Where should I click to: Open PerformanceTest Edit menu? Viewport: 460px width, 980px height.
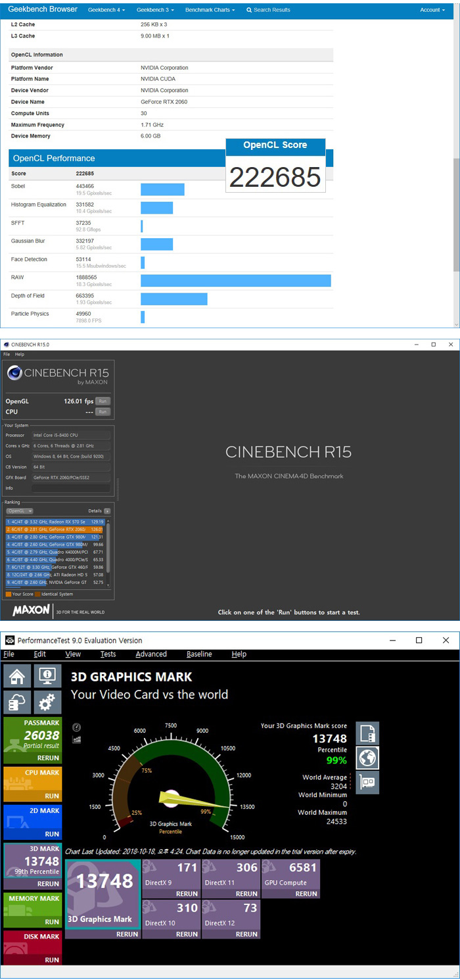39,654
